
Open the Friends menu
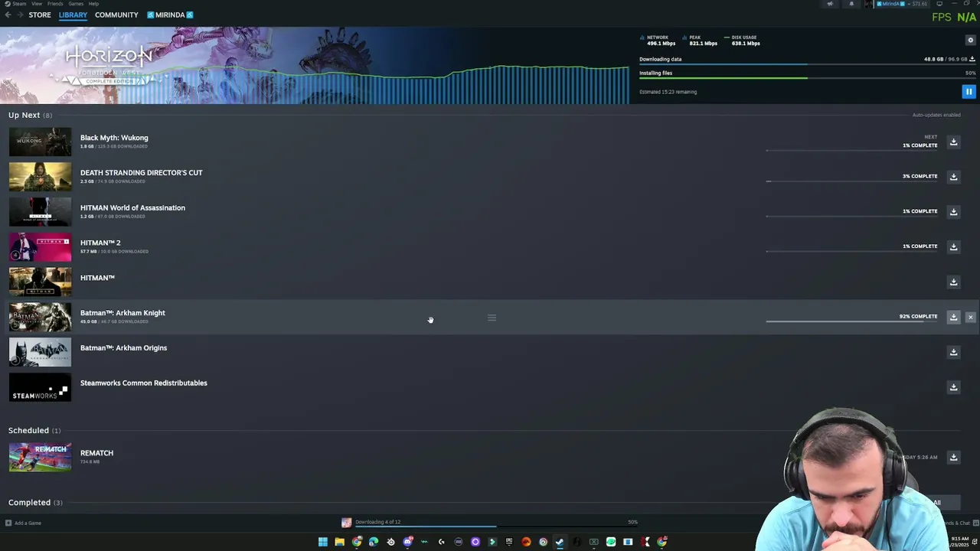click(x=55, y=4)
